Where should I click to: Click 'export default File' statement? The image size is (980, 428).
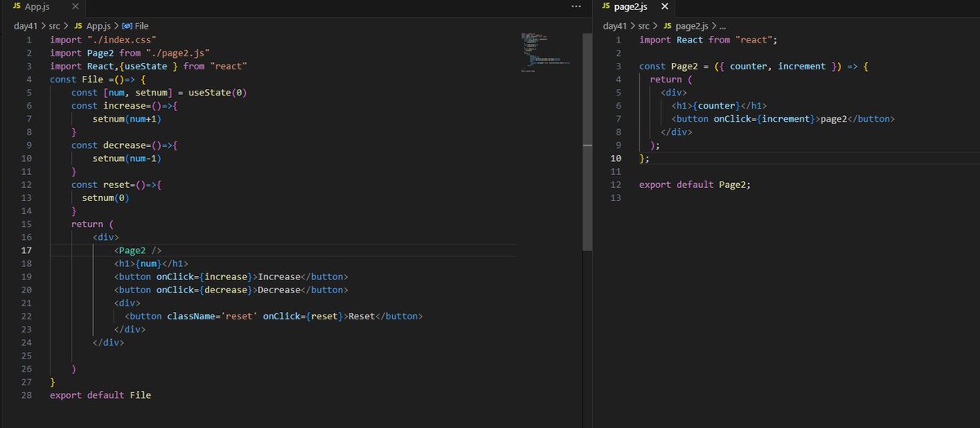coord(100,395)
